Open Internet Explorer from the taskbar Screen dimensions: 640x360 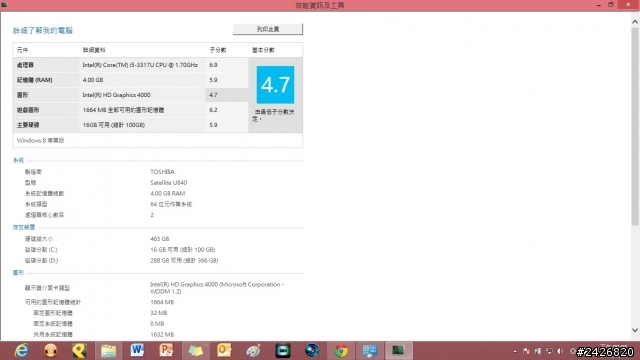[22, 351]
